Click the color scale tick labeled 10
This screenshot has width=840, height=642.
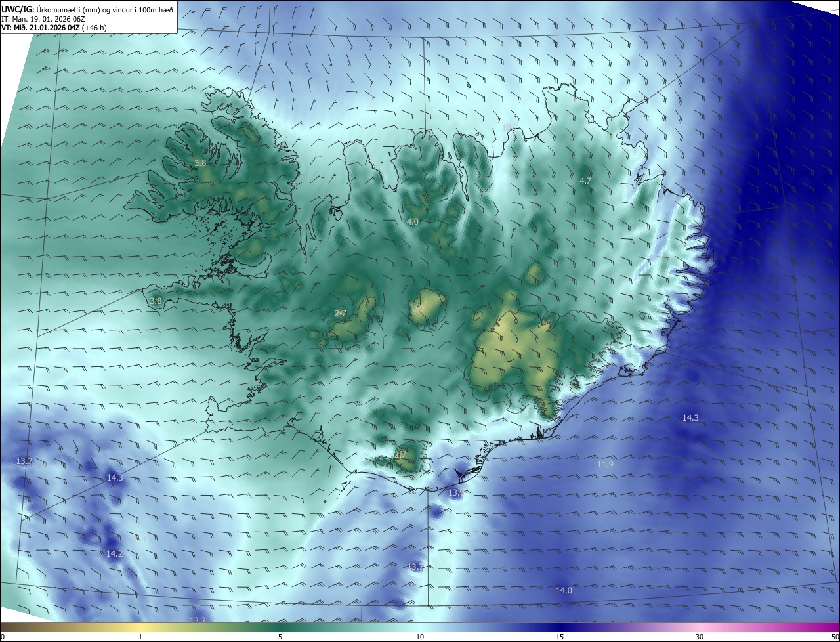coord(420,637)
